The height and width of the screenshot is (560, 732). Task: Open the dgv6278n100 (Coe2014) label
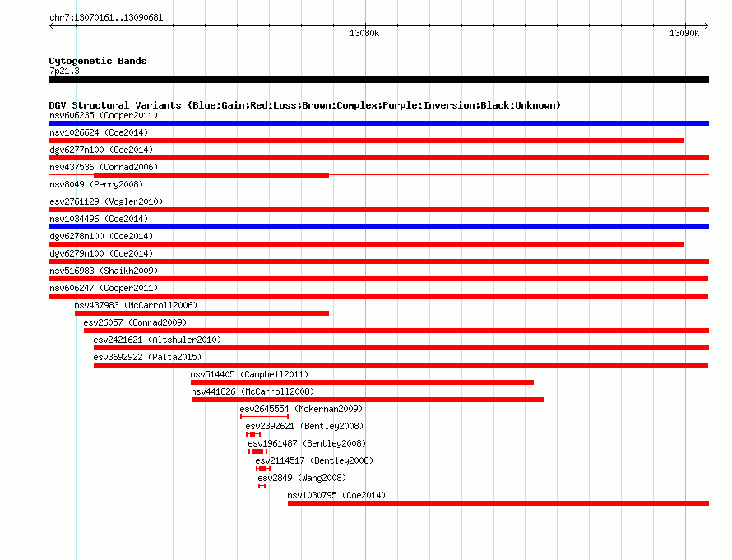click(101, 236)
